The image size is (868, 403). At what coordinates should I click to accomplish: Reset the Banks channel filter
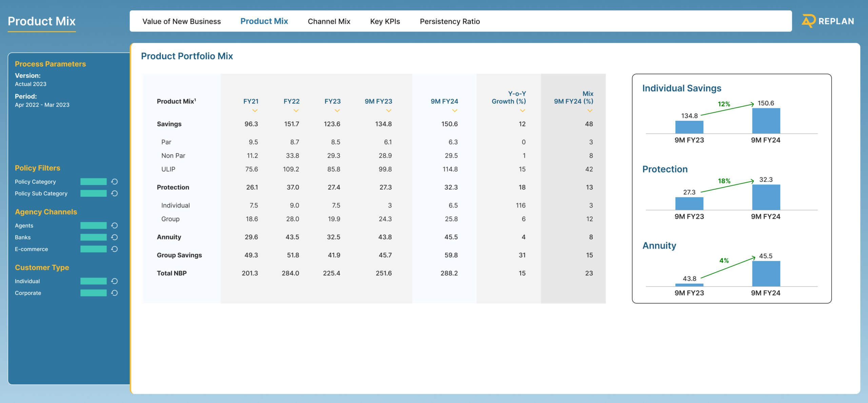point(115,237)
